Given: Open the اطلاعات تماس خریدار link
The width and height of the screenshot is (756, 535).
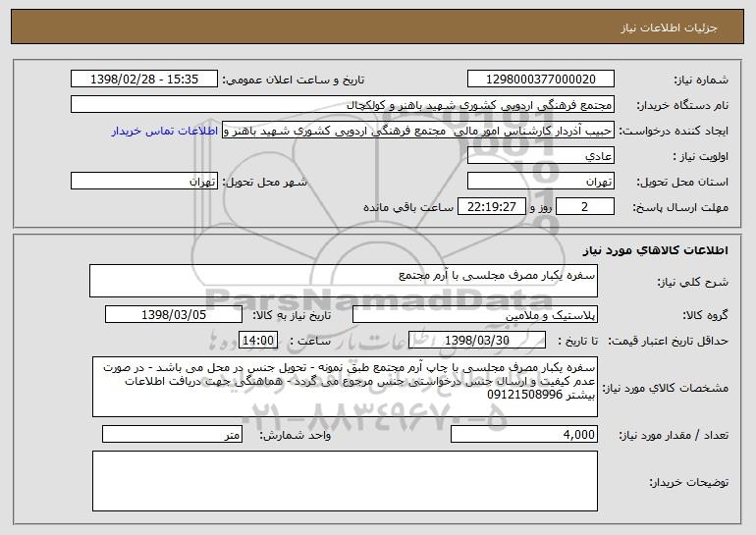Looking at the screenshot, I should coord(165,132).
